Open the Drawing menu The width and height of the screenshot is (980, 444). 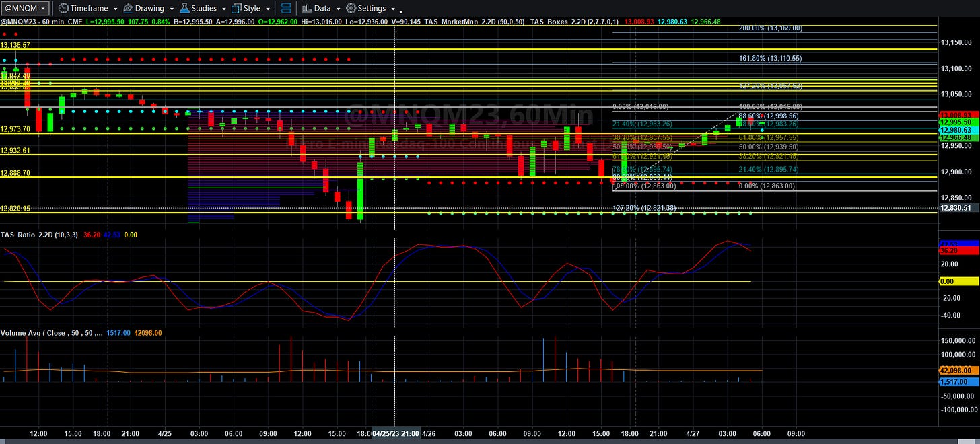tap(149, 9)
